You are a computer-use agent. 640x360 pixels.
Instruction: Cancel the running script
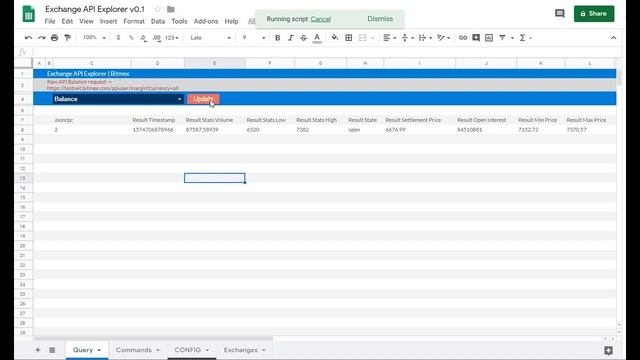pyautogui.click(x=320, y=19)
